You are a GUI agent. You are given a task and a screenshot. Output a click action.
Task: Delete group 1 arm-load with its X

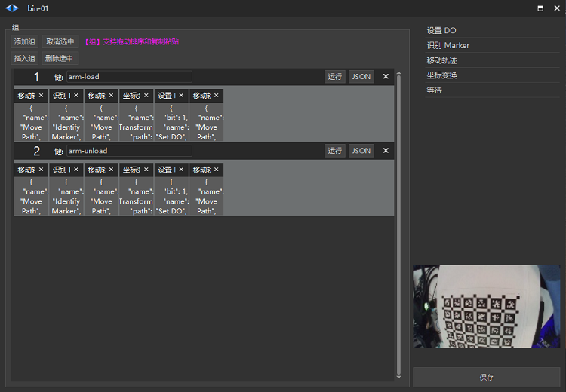[x=386, y=77]
